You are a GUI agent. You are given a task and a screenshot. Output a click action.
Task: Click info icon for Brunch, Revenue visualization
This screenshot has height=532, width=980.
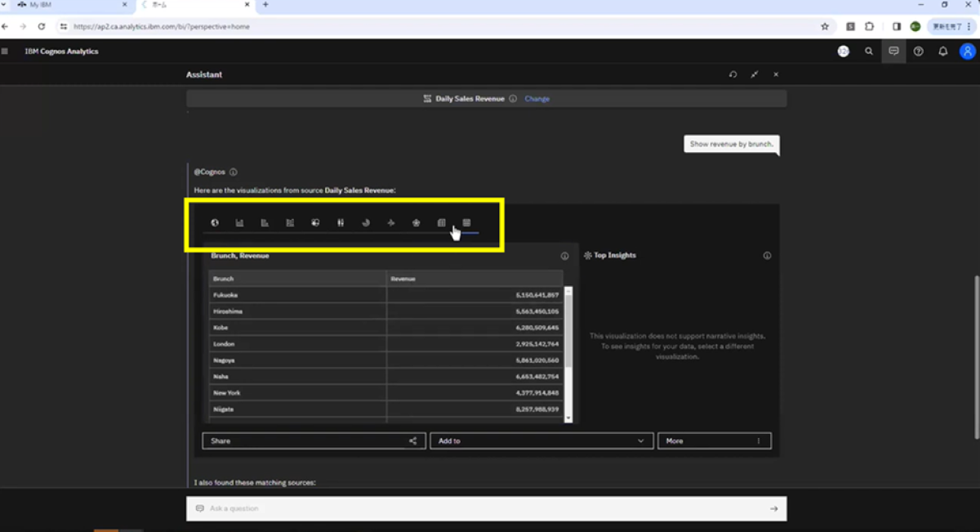pos(564,256)
